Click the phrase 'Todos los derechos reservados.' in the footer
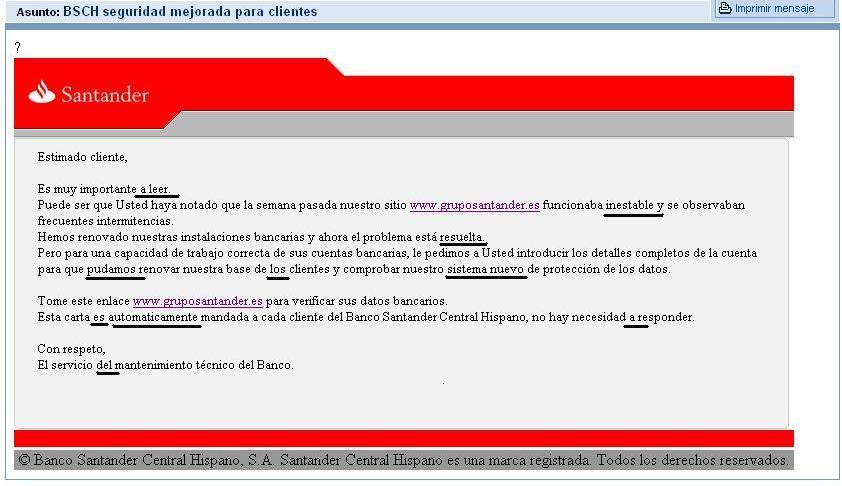 click(x=693, y=460)
